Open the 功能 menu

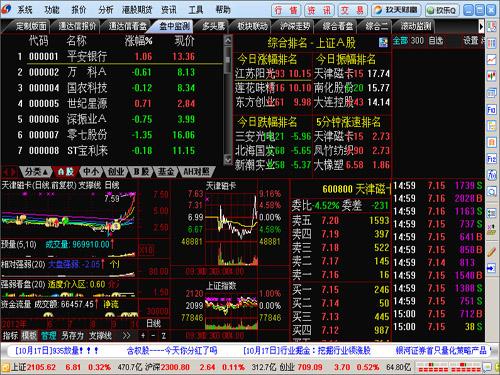pyautogui.click(x=52, y=10)
